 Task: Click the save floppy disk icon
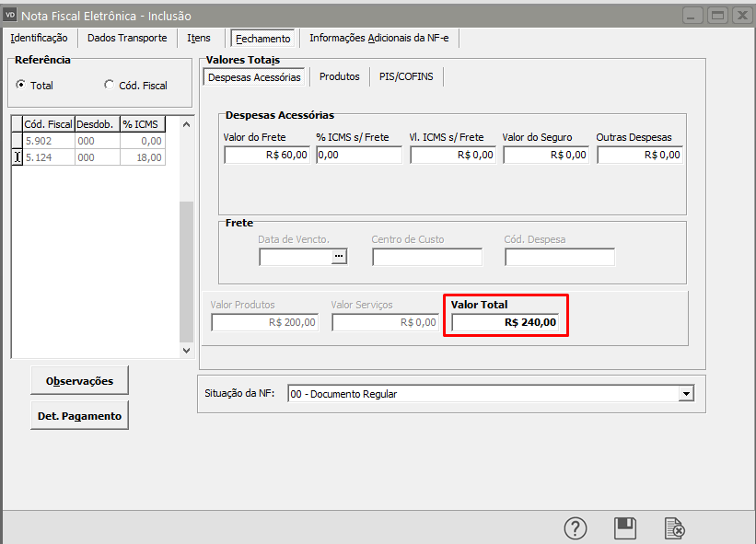pos(625,528)
